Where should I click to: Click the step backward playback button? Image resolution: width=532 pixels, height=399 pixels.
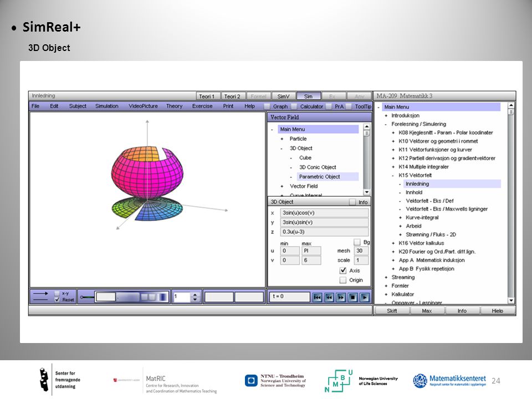tap(329, 297)
